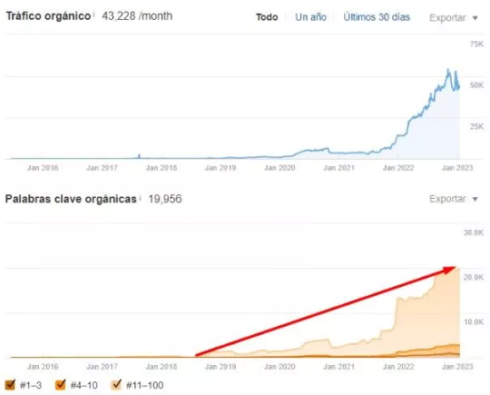490x395 pixels.
Task: Click the 43,228 /month traffic value
Action: [x=137, y=16]
